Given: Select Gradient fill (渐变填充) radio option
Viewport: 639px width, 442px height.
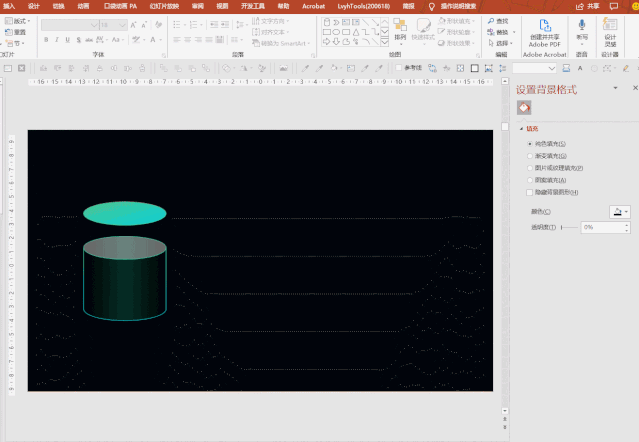Looking at the screenshot, I should pyautogui.click(x=530, y=156).
